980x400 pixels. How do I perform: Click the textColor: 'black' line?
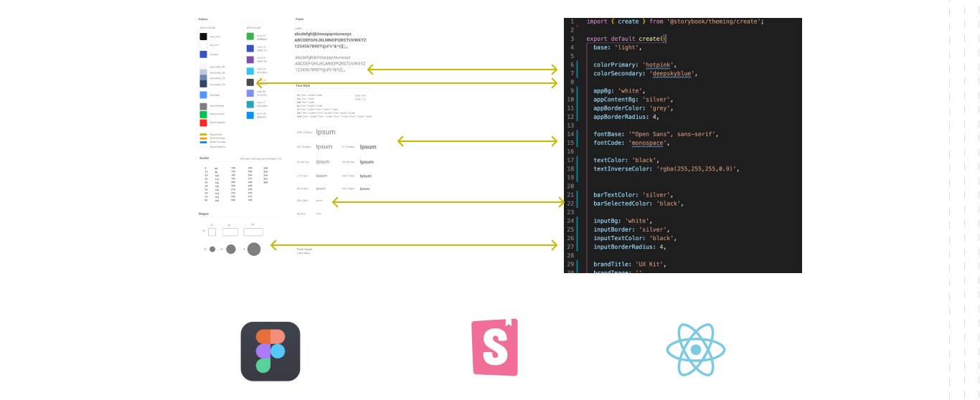coord(626,160)
